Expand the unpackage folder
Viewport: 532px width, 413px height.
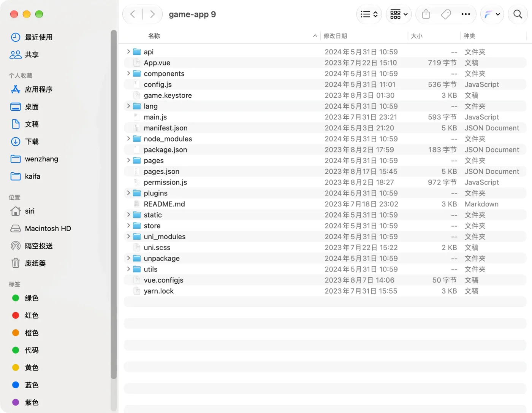point(128,258)
